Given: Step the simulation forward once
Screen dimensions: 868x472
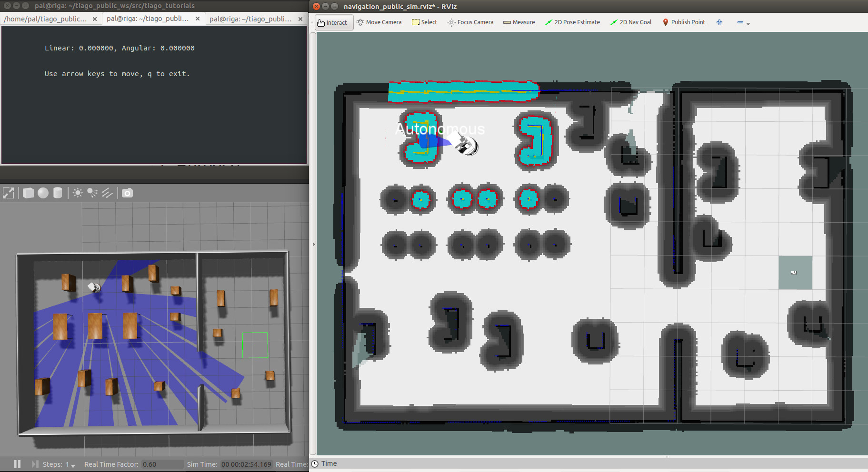Looking at the screenshot, I should [35, 464].
